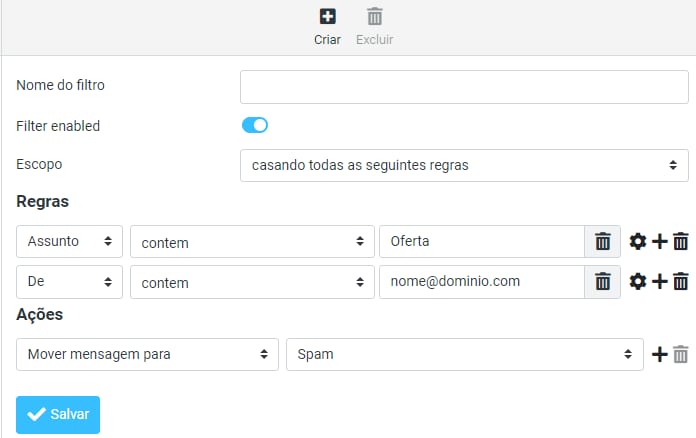Click the Criar plus icon in toolbar

point(327,17)
